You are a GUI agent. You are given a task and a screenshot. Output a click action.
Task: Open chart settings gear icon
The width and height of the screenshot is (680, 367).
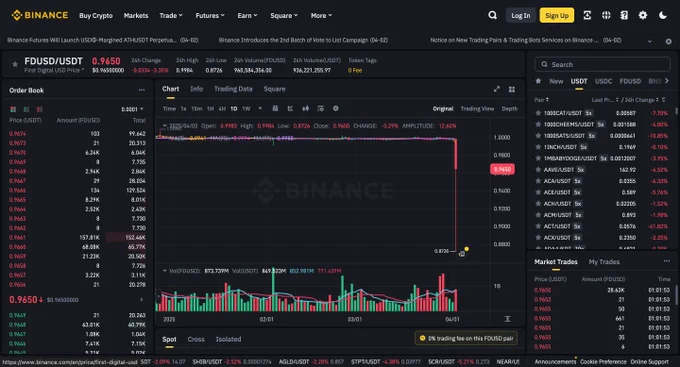pos(335,108)
